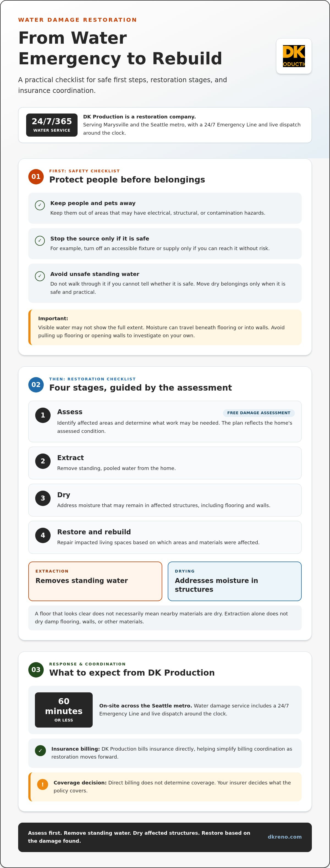This screenshot has height=868, width=330.
Task: Click the DK Production logo
Action: click(294, 56)
